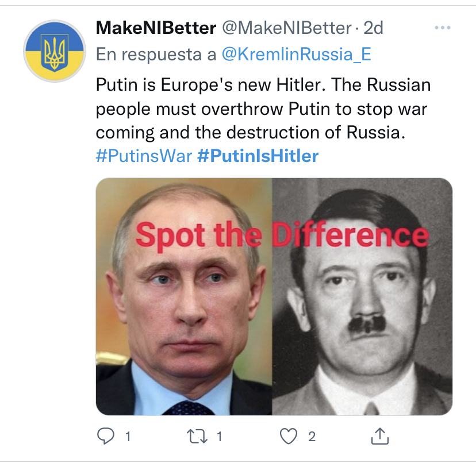The height and width of the screenshot is (463, 476).
Task: Open the #PutinsWar hashtag
Action: tap(143, 156)
